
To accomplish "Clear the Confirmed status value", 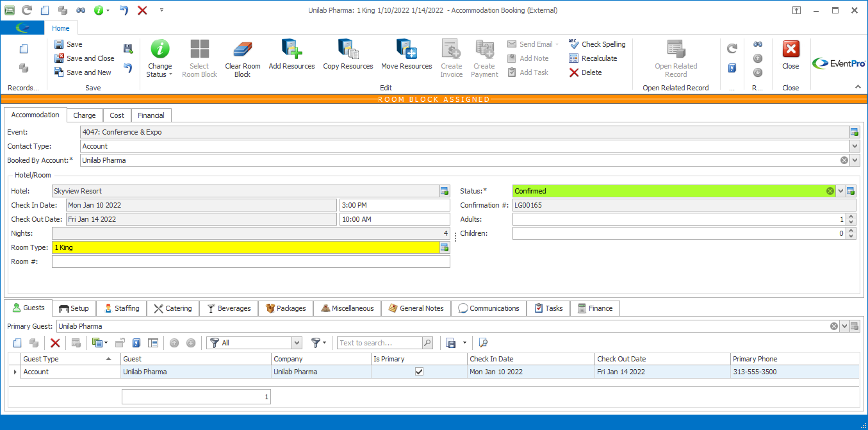I will (x=830, y=191).
